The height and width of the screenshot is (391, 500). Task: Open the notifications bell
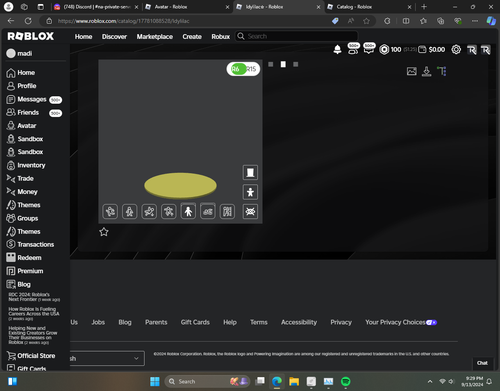(337, 50)
